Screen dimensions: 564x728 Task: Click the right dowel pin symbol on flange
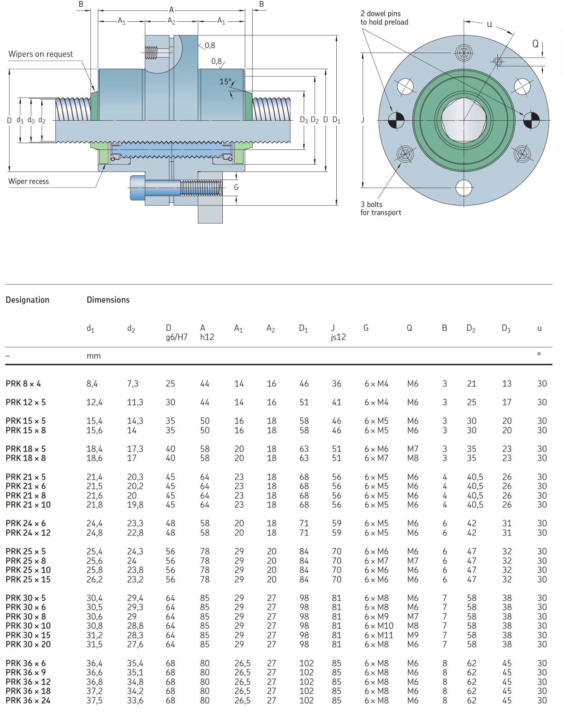coord(531,120)
